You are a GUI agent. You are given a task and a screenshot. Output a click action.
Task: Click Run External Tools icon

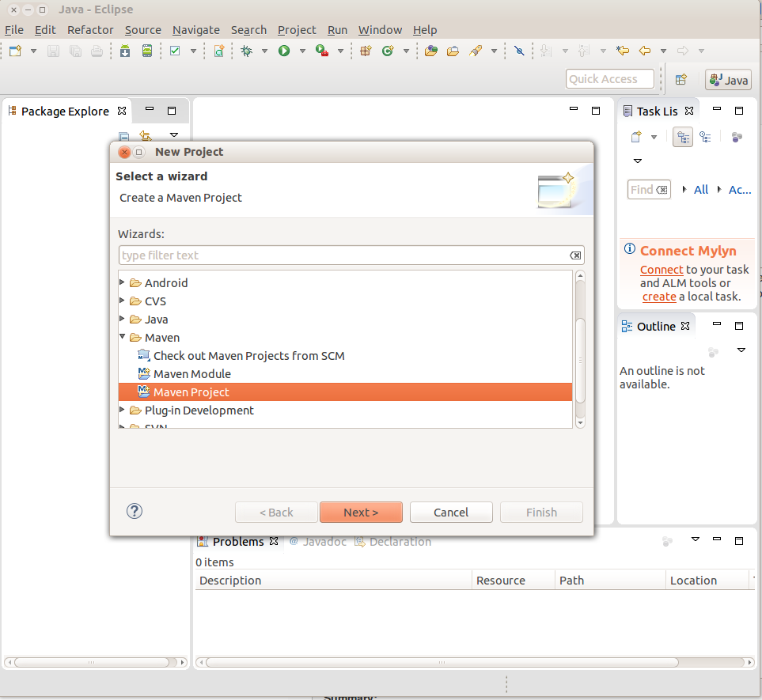[322, 51]
